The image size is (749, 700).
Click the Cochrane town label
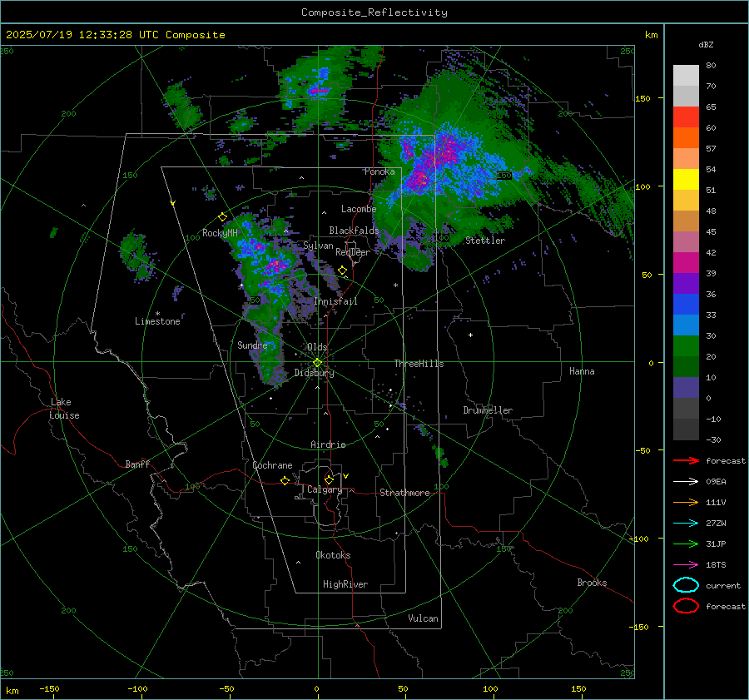(272, 465)
